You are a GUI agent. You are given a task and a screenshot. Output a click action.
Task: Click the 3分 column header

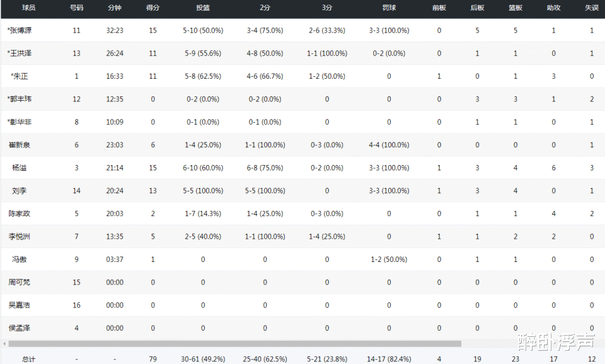327,8
